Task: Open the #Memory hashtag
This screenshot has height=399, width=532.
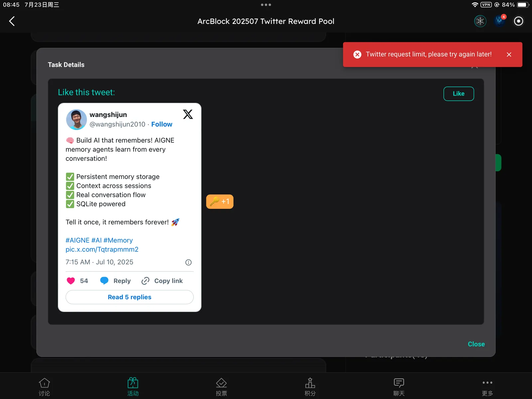Action: [118, 240]
